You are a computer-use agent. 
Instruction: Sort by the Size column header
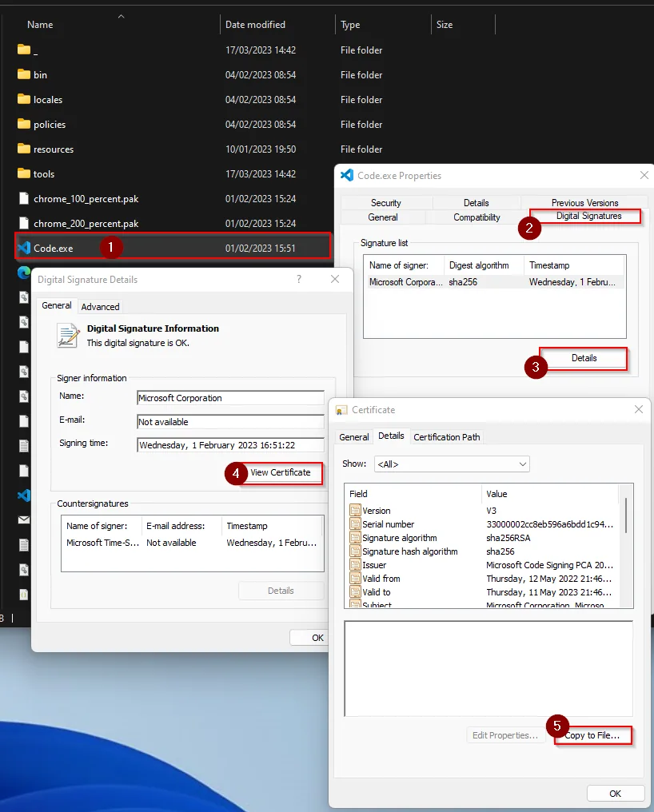click(444, 24)
